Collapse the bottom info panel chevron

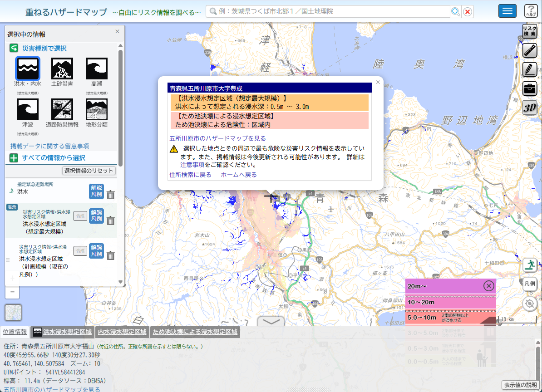pyautogui.click(x=271, y=322)
